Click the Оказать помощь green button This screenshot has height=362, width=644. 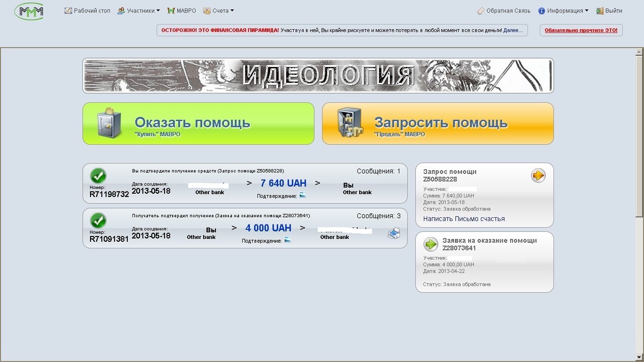coord(198,123)
